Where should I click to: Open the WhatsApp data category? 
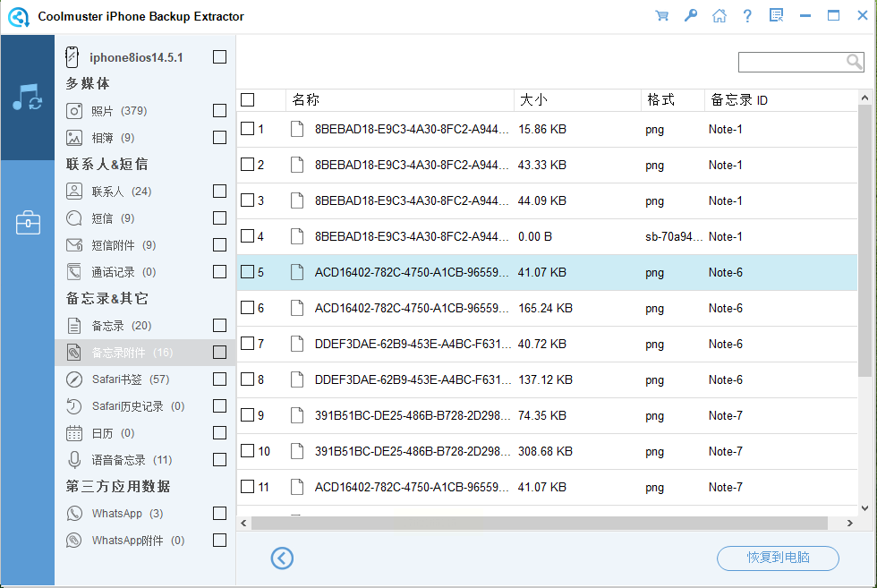(116, 514)
